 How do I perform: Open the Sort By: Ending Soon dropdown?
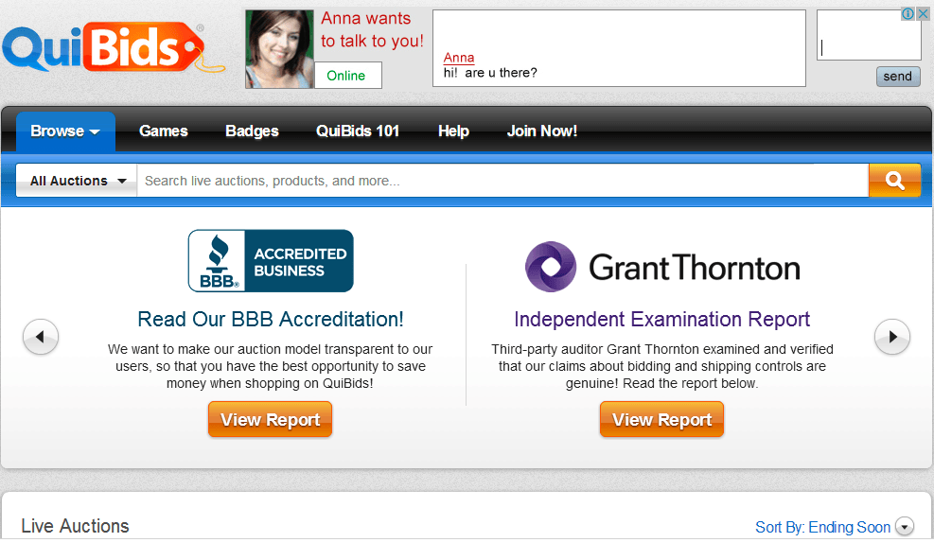click(x=834, y=527)
